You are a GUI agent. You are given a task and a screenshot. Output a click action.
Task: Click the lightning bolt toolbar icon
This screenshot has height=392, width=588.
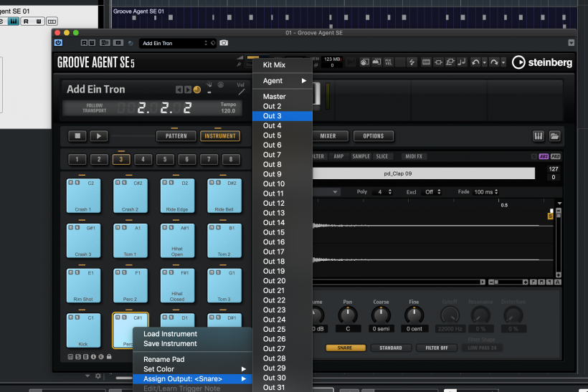tap(412, 62)
